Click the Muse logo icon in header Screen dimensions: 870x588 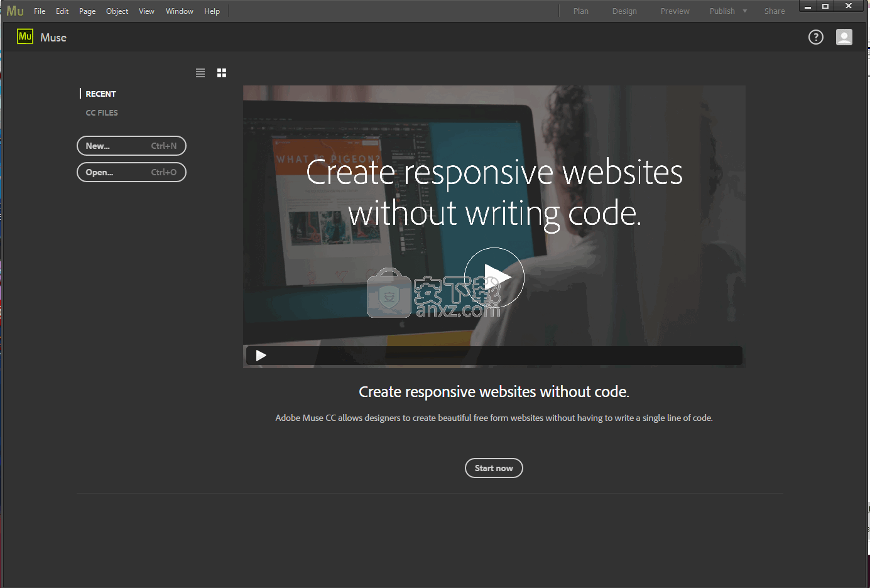25,36
